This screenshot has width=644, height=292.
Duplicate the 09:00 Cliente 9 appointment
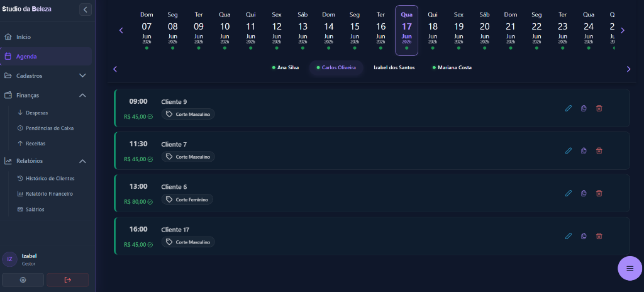tap(584, 108)
